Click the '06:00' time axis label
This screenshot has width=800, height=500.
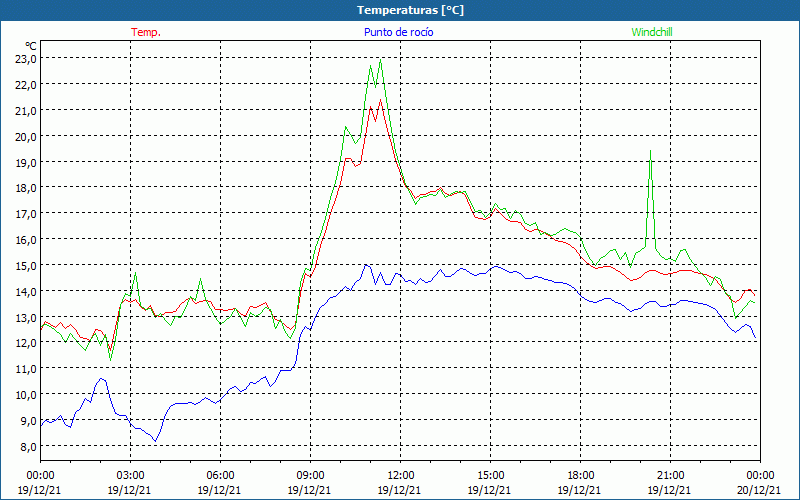[220, 476]
